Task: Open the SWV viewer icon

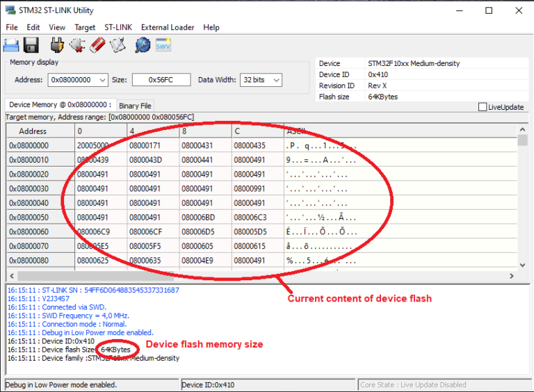Action: point(163,46)
